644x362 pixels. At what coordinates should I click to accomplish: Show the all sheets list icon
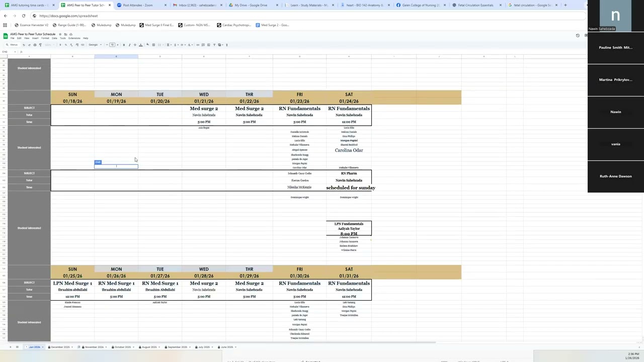(x=17, y=347)
